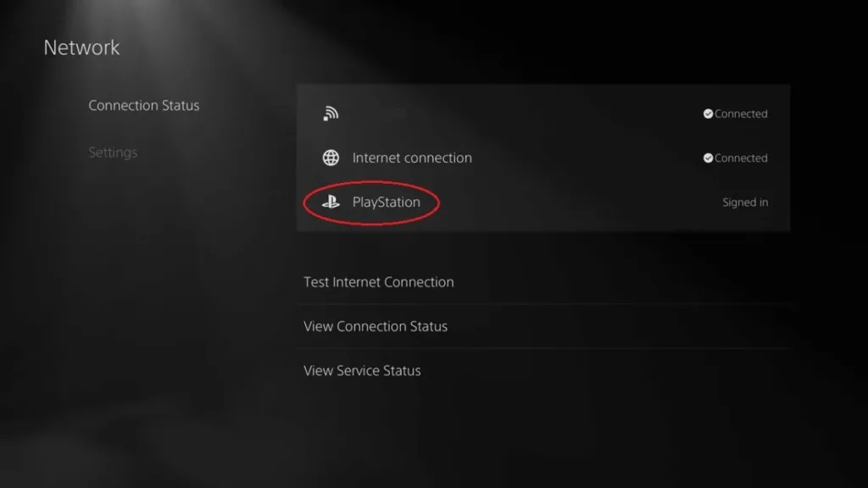Screen dimensions: 868x488
Task: Click View Connection Status
Action: click(375, 326)
